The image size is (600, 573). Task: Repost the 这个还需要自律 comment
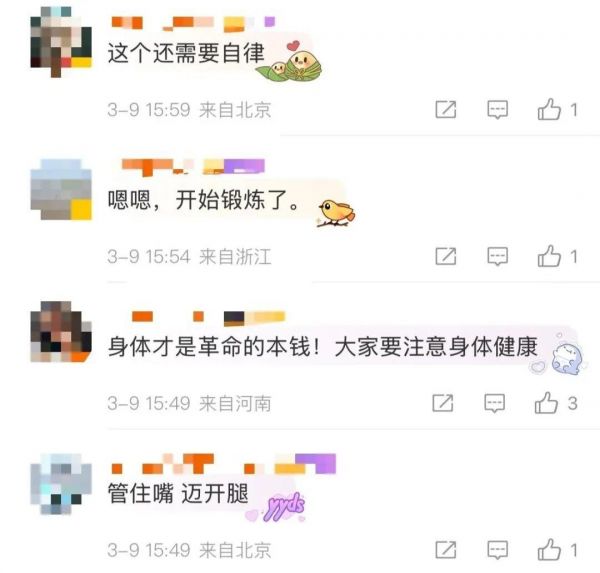coord(446,109)
